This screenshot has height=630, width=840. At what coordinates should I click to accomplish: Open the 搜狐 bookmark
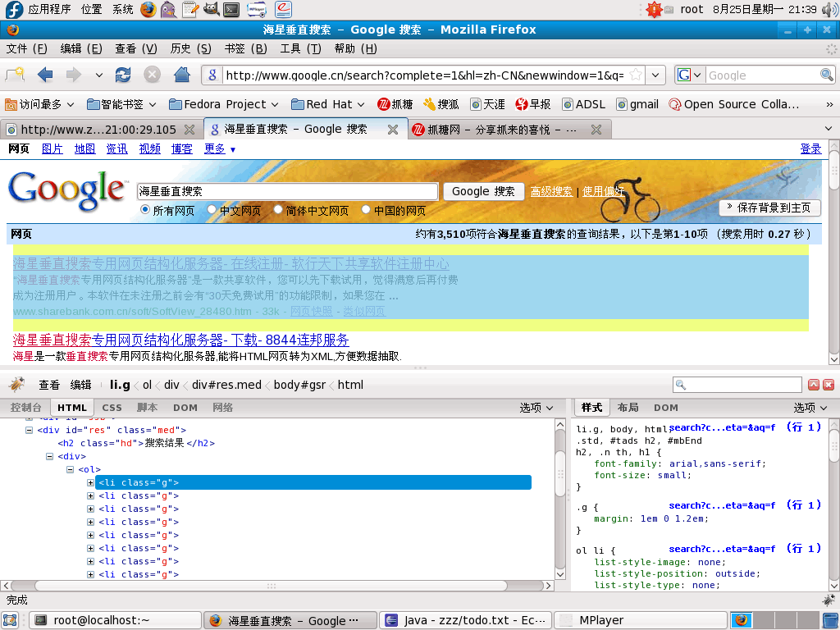point(441,104)
